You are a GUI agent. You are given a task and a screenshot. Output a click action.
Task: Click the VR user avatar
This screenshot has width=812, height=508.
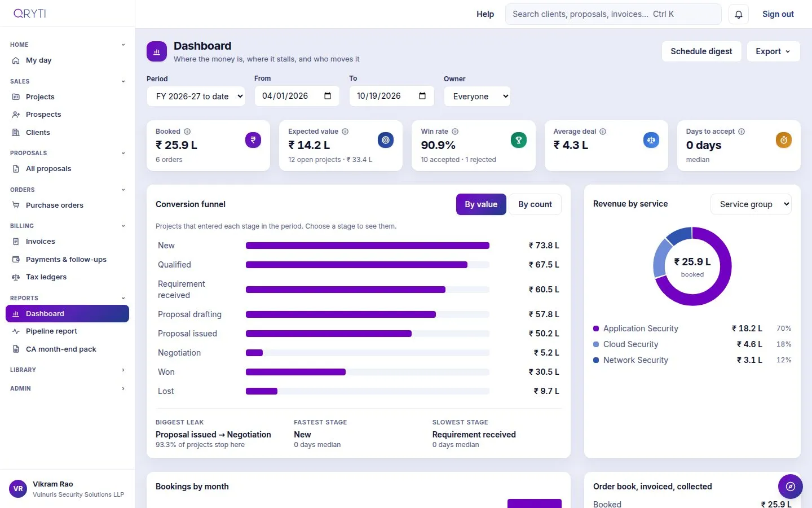click(x=18, y=489)
